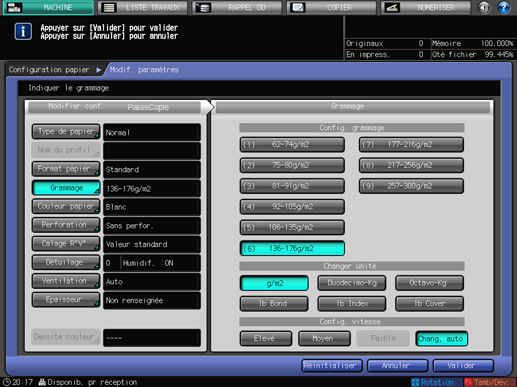Click the Qté fichier 99.445% readout
Viewport: 517px width, 387px height.
[473, 54]
